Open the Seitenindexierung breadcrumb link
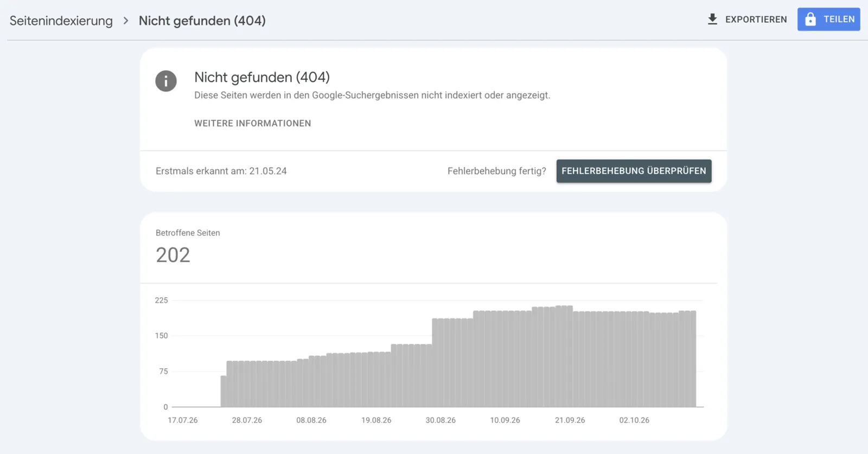Viewport: 868px width, 454px height. [61, 21]
